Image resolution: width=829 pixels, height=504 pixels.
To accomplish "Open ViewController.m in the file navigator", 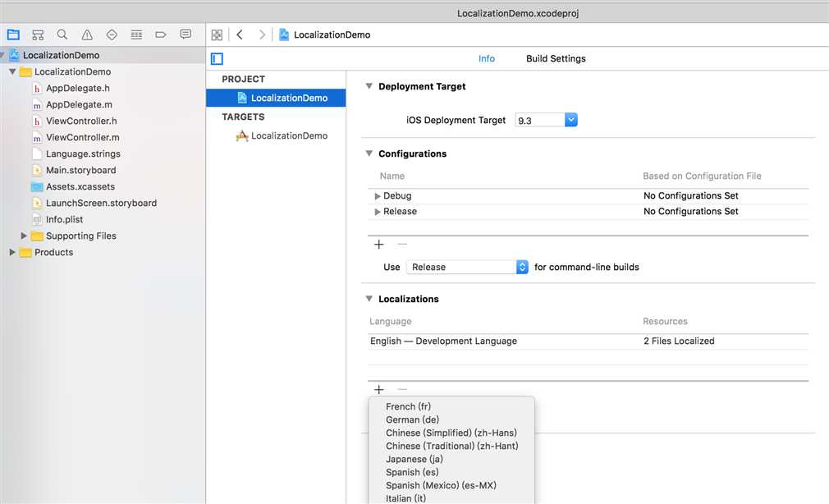I will [x=82, y=138].
